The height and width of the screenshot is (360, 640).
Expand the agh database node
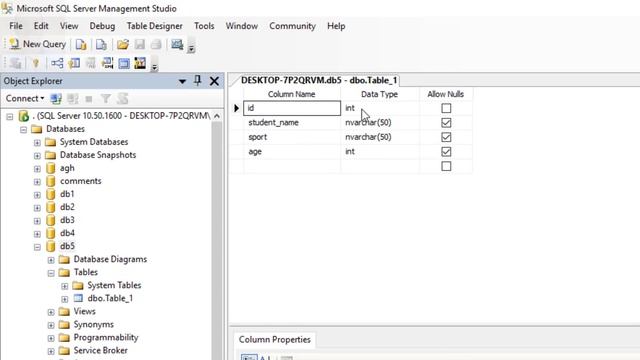(37, 169)
